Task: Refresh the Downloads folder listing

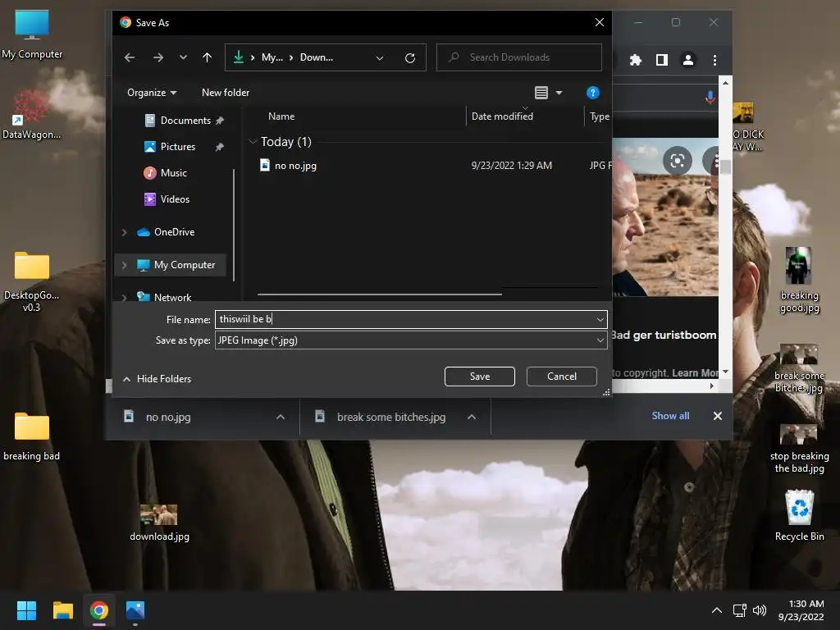Action: (x=410, y=58)
